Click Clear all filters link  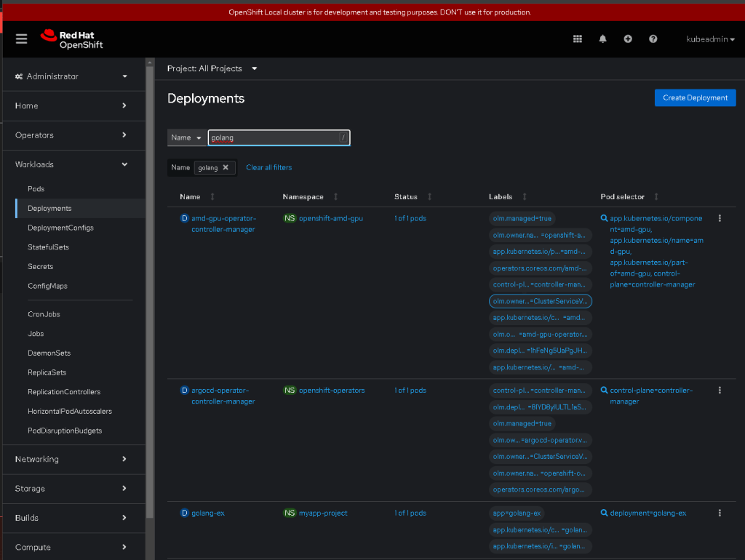[x=269, y=167]
